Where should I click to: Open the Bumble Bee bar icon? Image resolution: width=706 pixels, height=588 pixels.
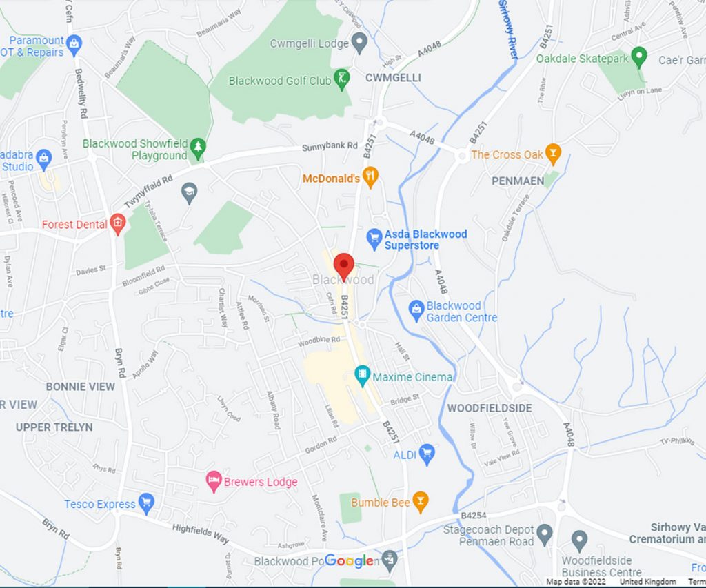click(x=420, y=502)
